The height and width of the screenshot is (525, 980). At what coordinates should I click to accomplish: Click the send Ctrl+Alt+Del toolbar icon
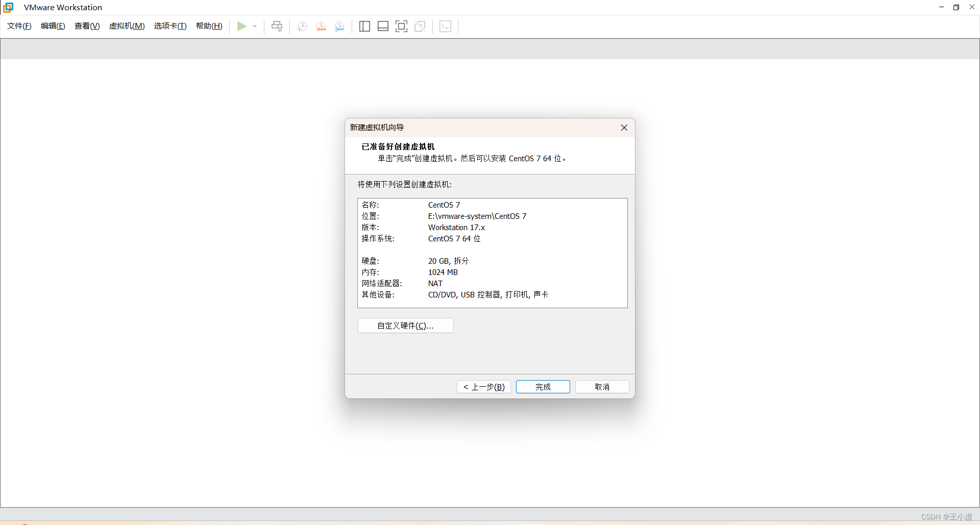click(277, 26)
